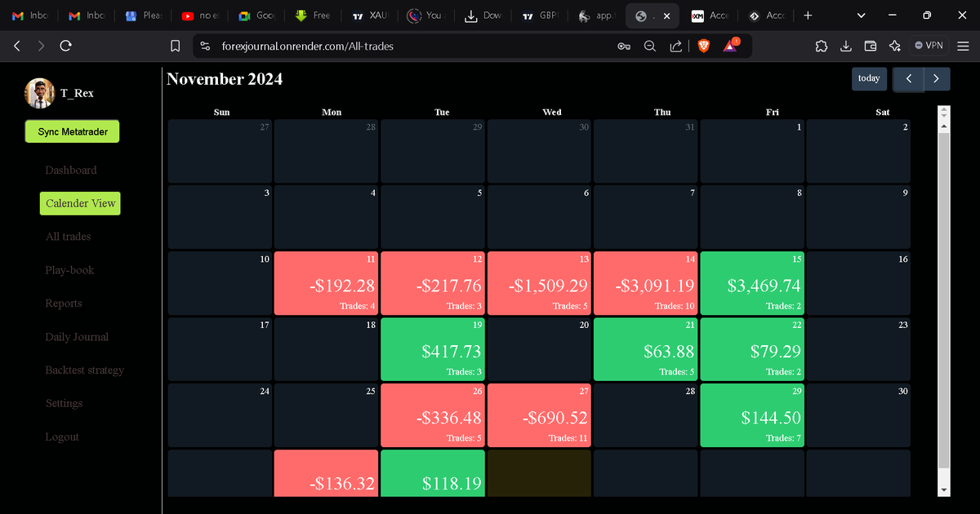Open Daily Journal in sidebar

tap(77, 337)
